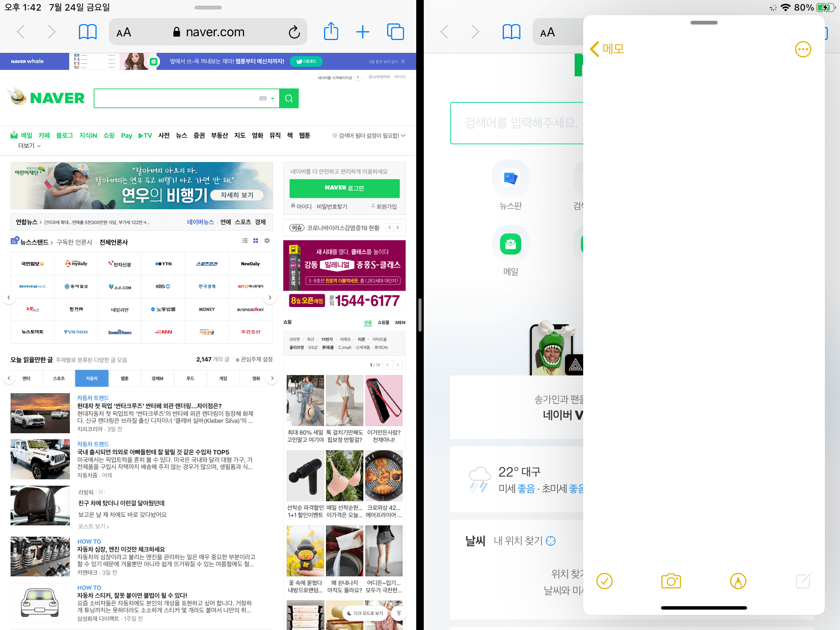Viewport: 840px width, 630px height.
Task: Tap the Notes camera icon
Action: click(x=671, y=581)
